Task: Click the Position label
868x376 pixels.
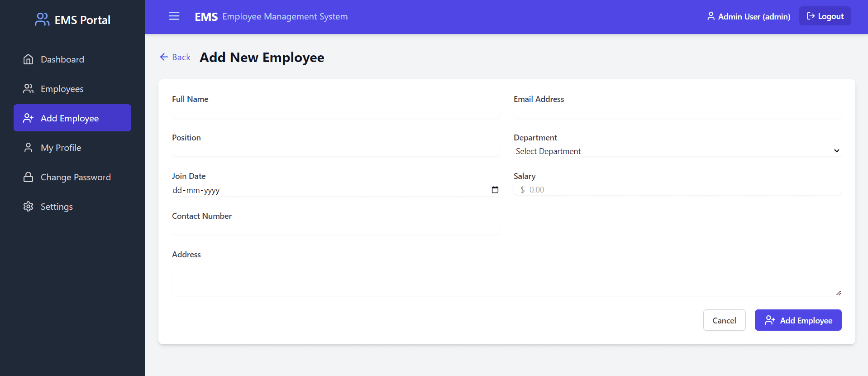Action: [186, 138]
